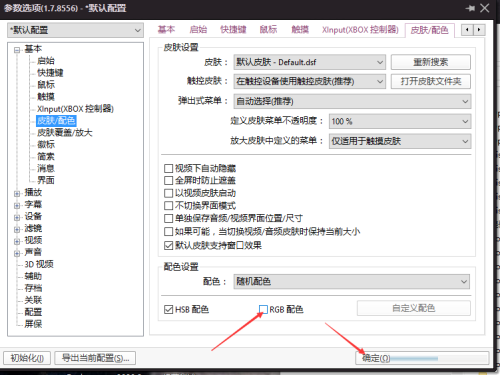Select 屏保 in the settings tree
The image size is (500, 375).
point(33,324)
